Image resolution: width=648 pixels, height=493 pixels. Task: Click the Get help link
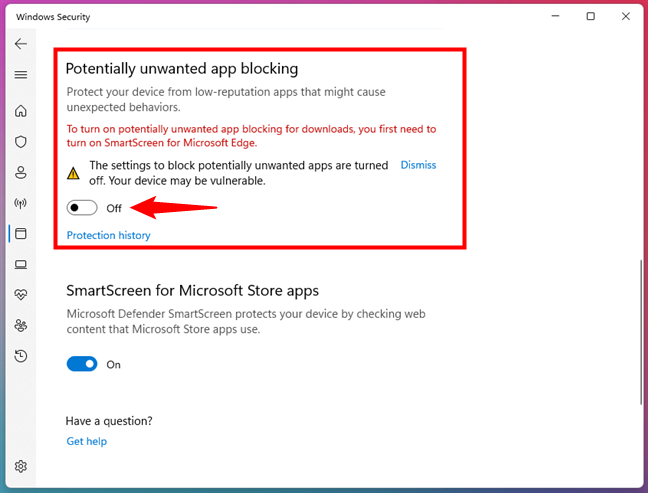click(x=86, y=441)
